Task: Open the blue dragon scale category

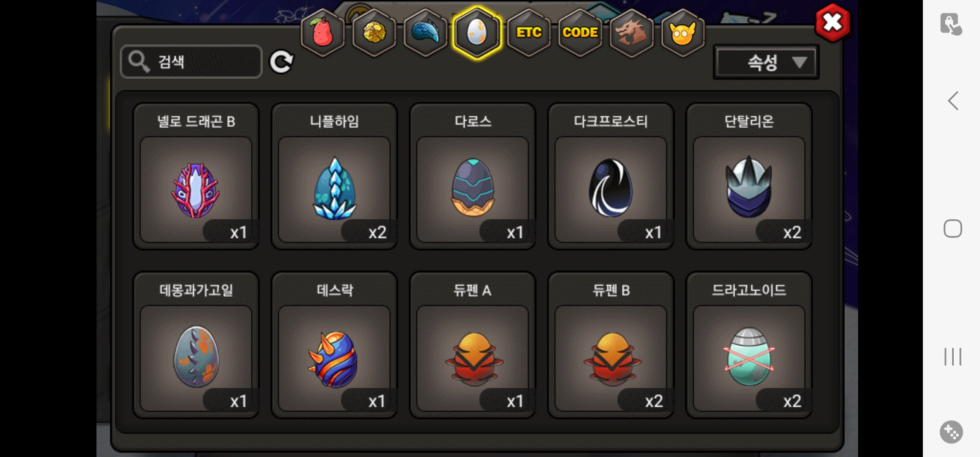Action: click(426, 33)
